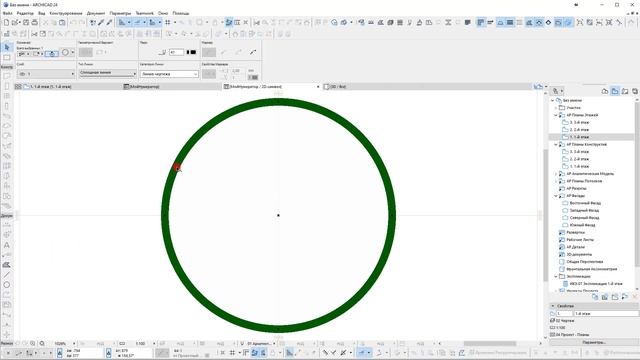Open the View Map in the navigator

point(615,91)
